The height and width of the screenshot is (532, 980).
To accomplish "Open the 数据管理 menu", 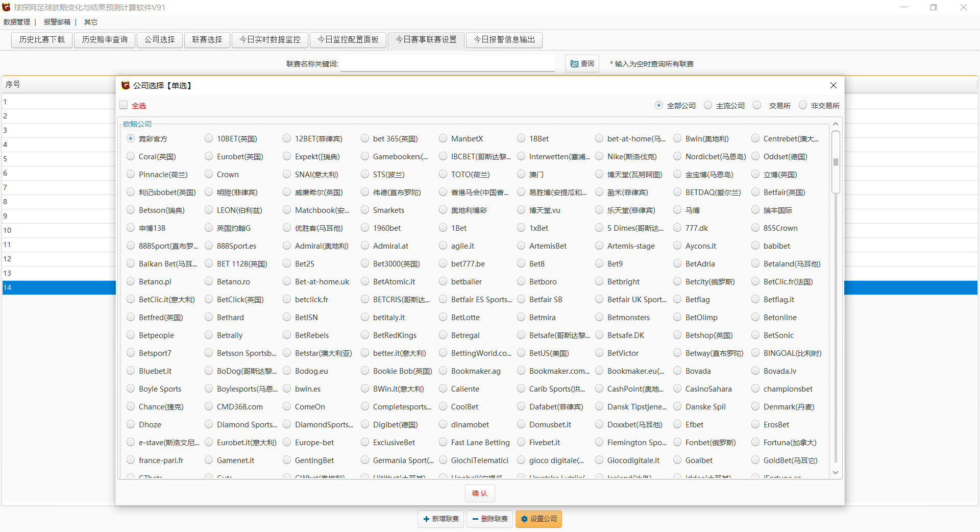I will pos(17,22).
